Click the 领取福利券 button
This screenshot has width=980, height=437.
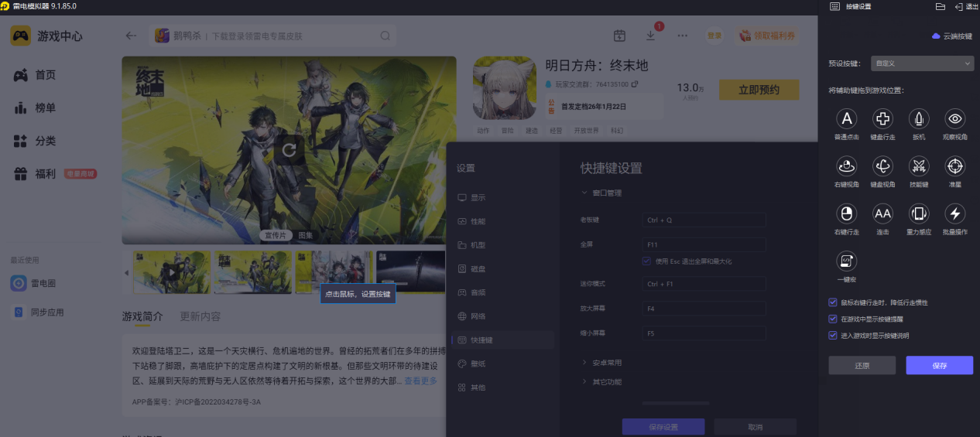[767, 36]
